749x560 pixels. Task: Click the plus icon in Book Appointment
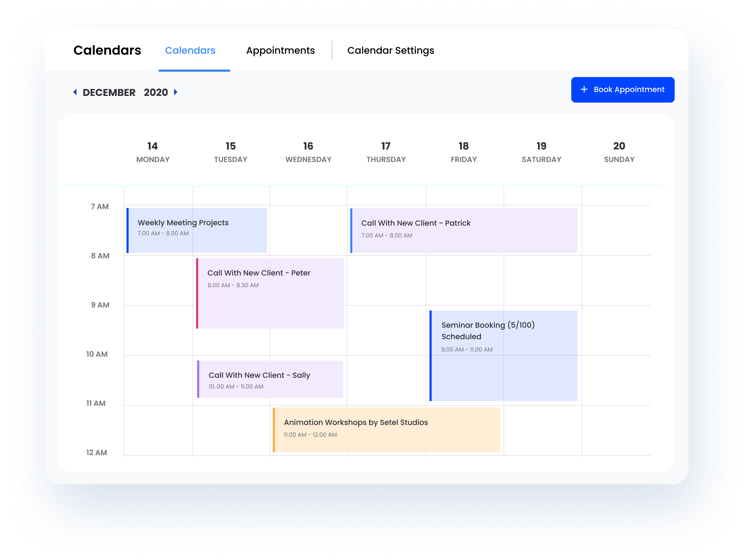click(584, 89)
